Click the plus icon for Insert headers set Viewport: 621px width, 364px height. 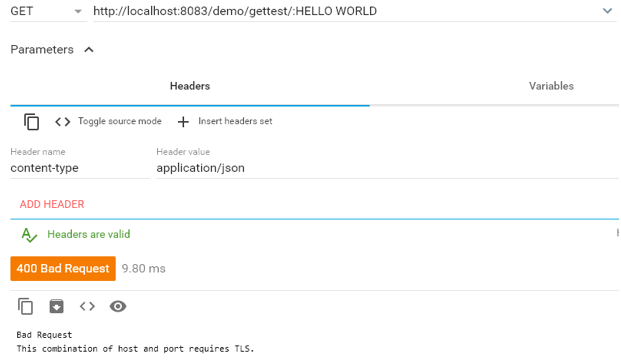(x=183, y=122)
